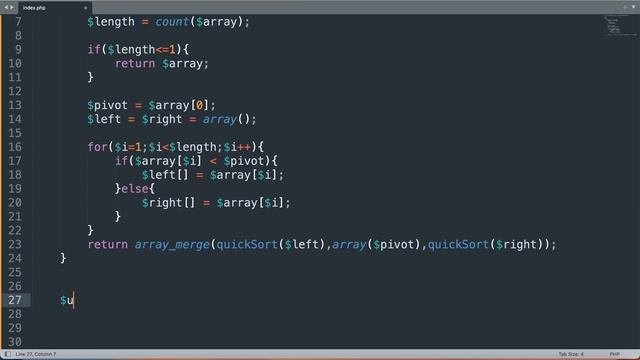Click "if($array[$i] < $pivot){" on line 17
Viewport: 640px width, 360px height.
196,161
